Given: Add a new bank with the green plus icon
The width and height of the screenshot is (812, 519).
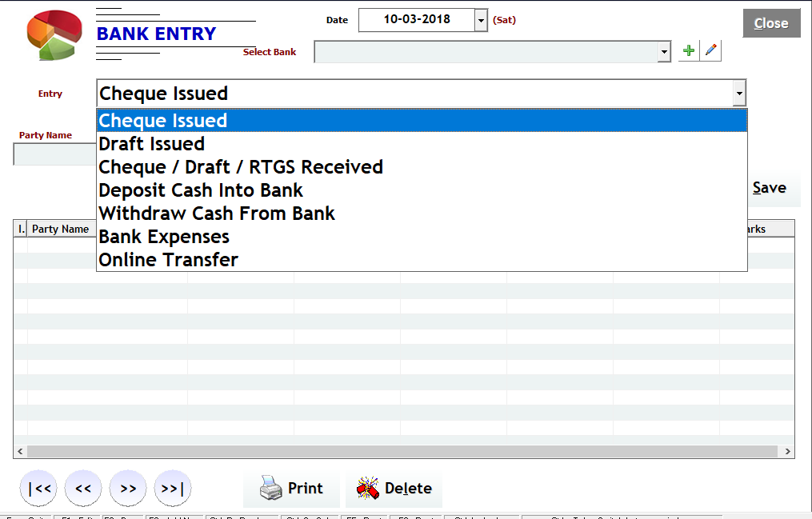Looking at the screenshot, I should [689, 50].
